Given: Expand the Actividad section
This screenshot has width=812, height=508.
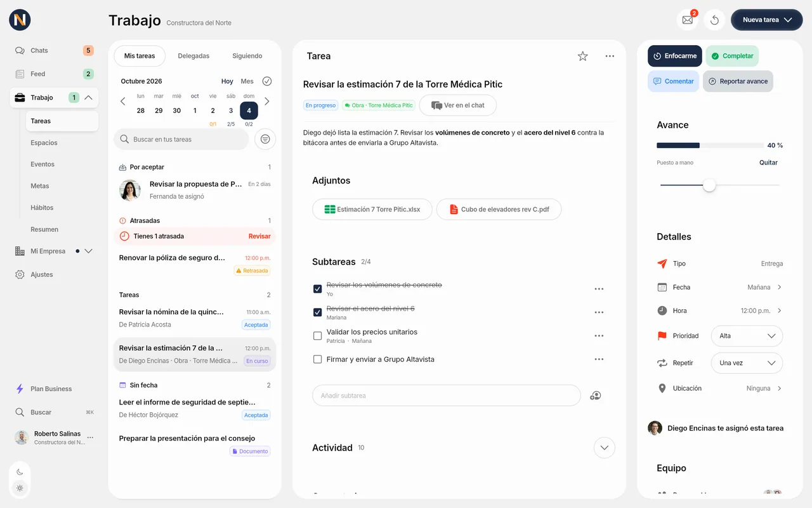Looking at the screenshot, I should [x=605, y=448].
